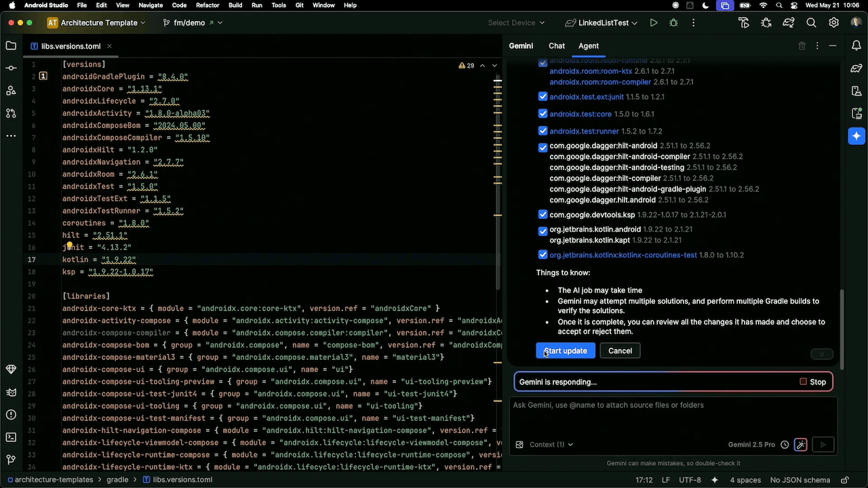
Task: Click 4 spaces indent setting in status bar
Action: click(x=745, y=480)
